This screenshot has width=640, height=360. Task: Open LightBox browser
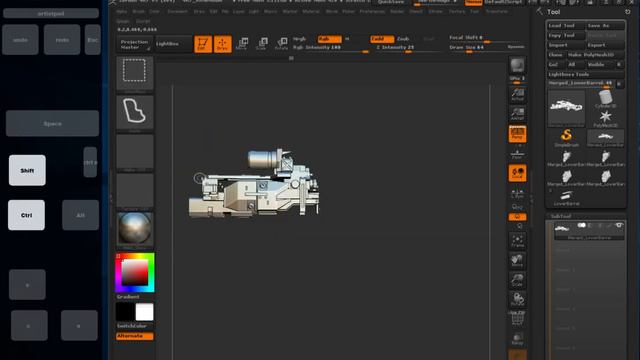coord(173,44)
